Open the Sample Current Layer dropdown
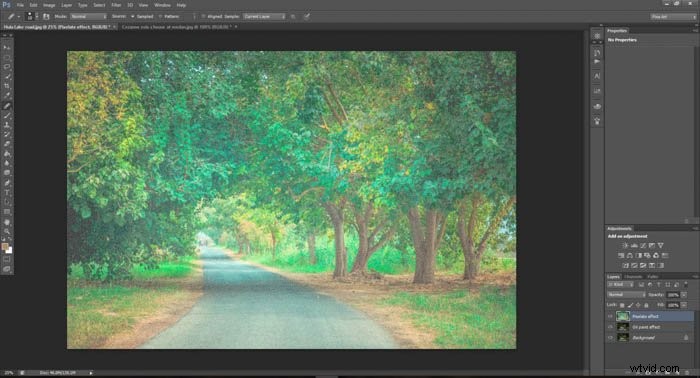This screenshot has width=700, height=378. pyautogui.click(x=264, y=17)
